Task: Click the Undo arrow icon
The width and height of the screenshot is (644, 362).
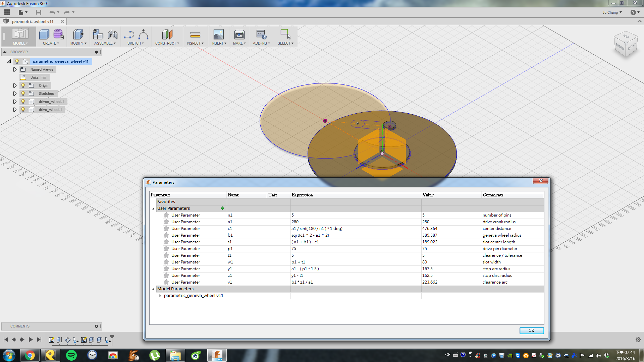Action: (52, 12)
